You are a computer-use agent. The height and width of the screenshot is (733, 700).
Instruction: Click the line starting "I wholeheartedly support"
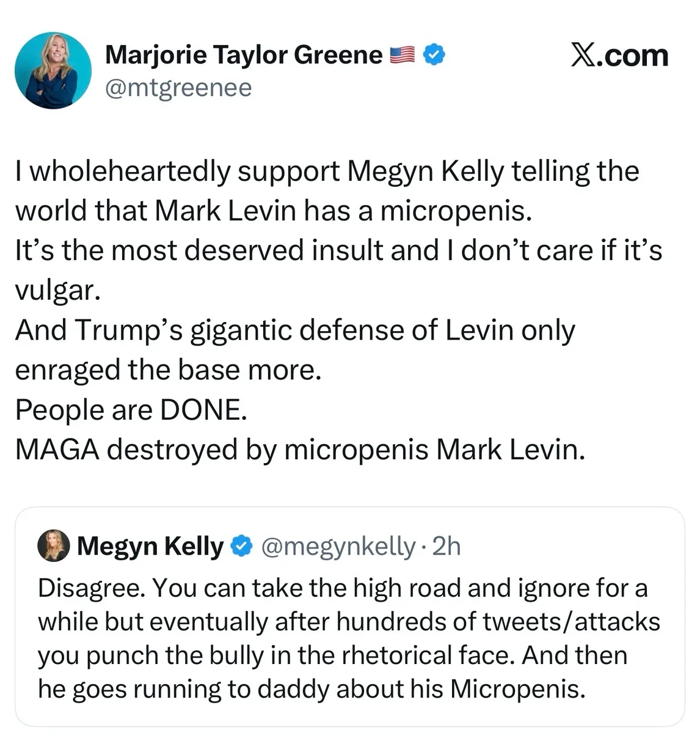[327, 171]
